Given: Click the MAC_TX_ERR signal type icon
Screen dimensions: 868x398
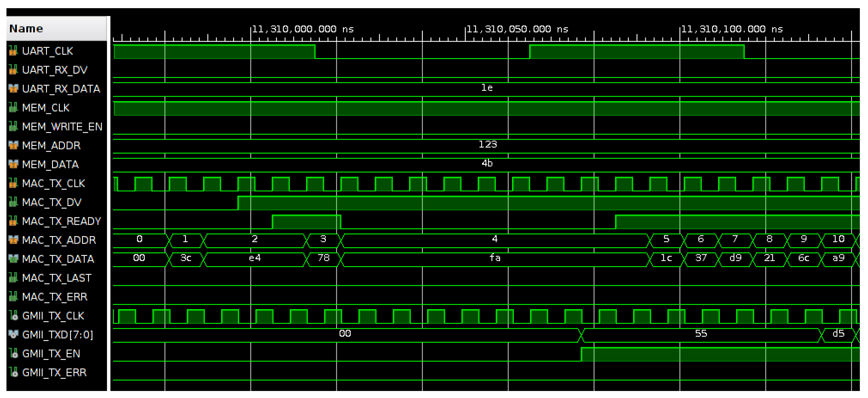Looking at the screenshot, I should (13, 297).
